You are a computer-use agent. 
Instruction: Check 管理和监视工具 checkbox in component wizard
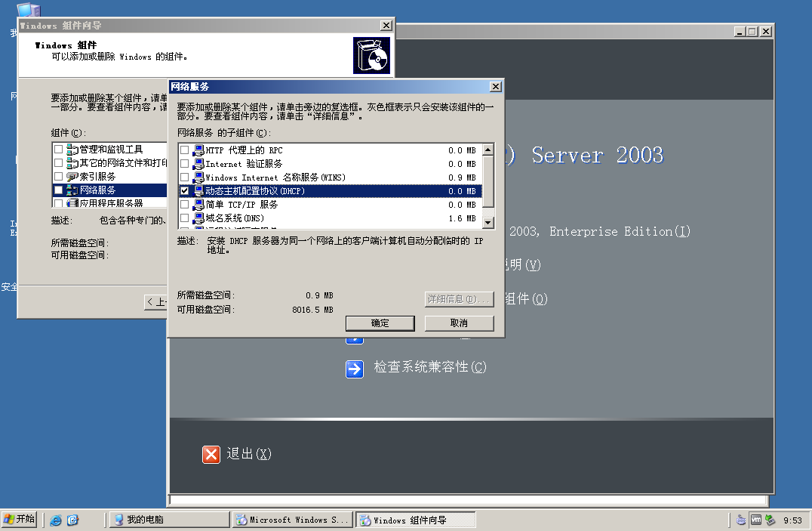[x=59, y=150]
